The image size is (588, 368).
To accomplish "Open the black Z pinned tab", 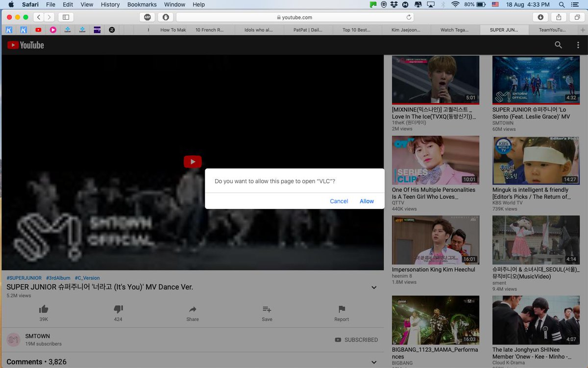I will (112, 30).
